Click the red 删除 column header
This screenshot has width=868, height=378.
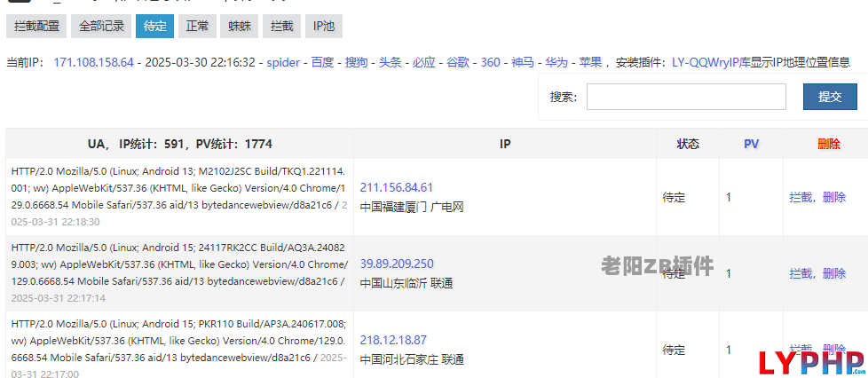pyautogui.click(x=829, y=145)
